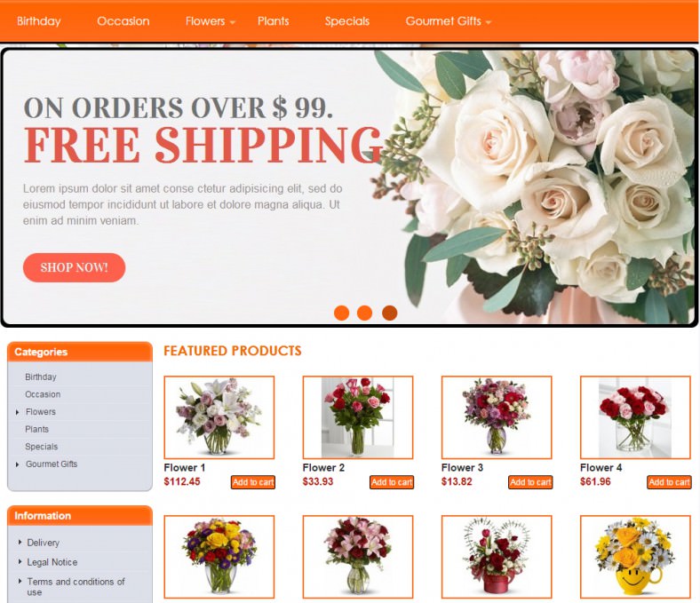Open the Gourmet Gifts menu dropdown

point(448,21)
